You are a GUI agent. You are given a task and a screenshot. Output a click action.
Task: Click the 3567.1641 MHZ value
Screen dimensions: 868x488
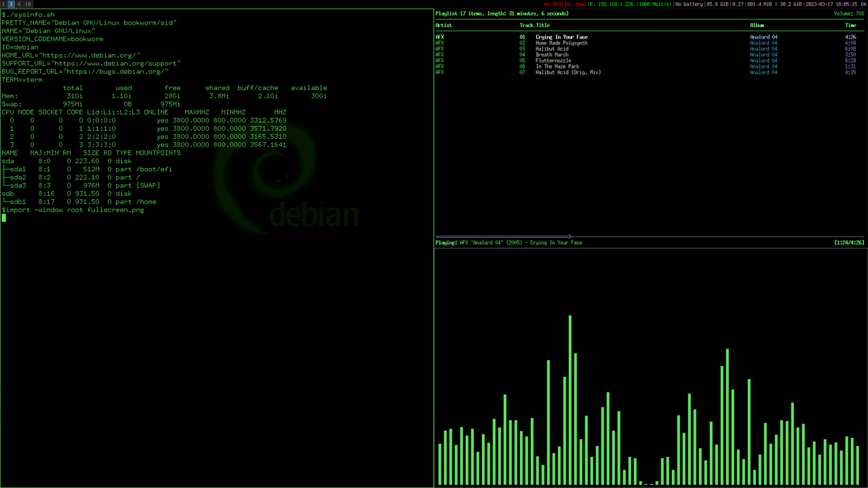click(268, 144)
